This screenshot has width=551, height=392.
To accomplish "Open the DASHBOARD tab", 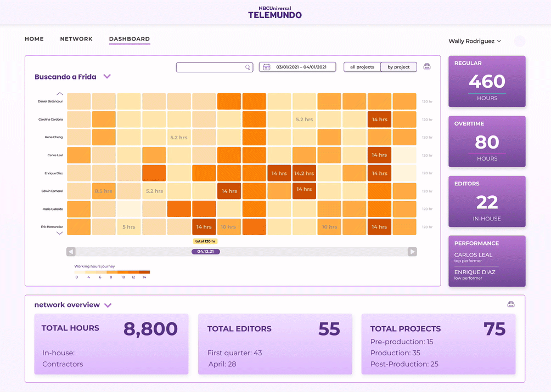I will 130,39.
